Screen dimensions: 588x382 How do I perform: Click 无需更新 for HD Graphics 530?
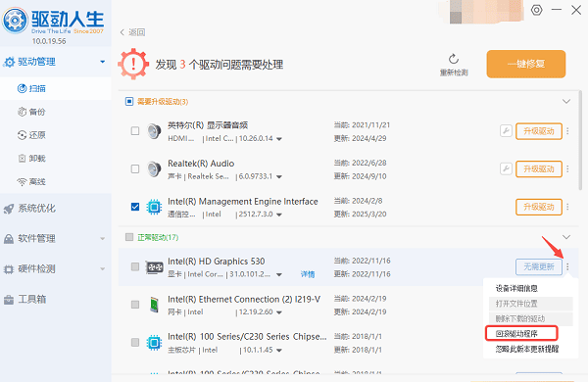pyautogui.click(x=539, y=266)
